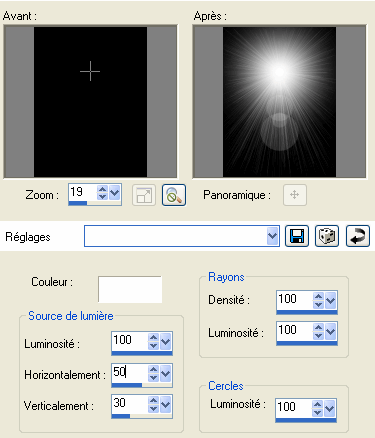Open the Densité slider dropdown arrow
The width and height of the screenshot is (375, 438).
click(330, 300)
